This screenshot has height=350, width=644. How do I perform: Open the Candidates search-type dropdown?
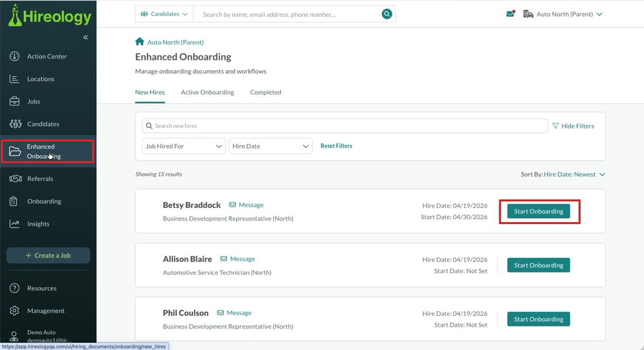(164, 14)
